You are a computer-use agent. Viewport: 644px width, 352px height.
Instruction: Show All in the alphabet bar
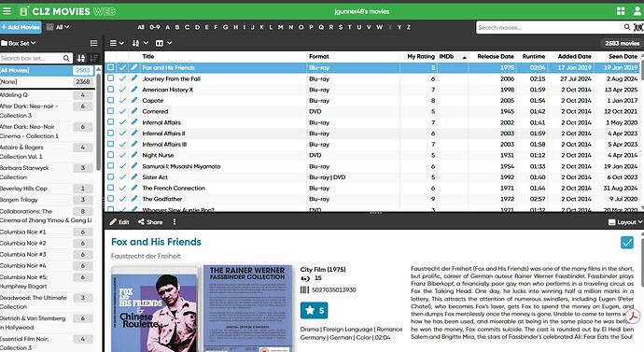point(140,27)
